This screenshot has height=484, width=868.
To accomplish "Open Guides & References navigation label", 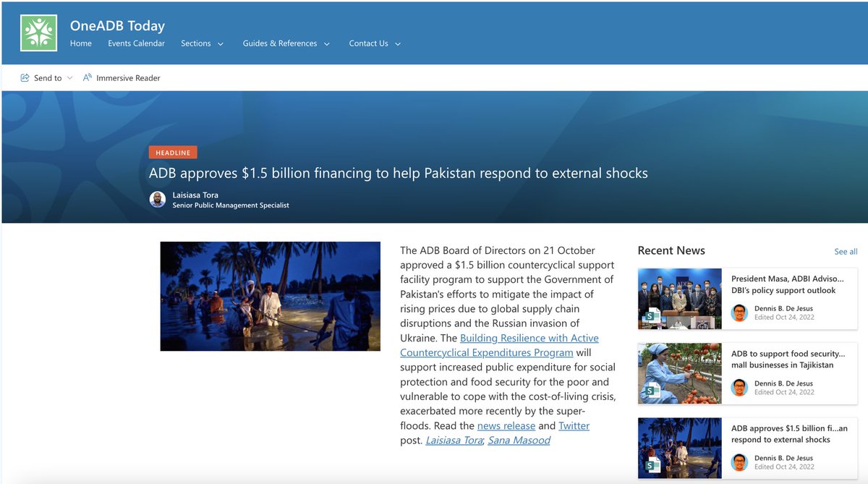I will click(280, 43).
